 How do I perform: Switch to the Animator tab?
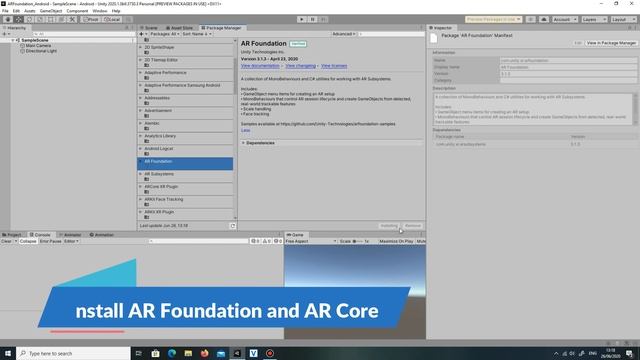[x=70, y=235]
